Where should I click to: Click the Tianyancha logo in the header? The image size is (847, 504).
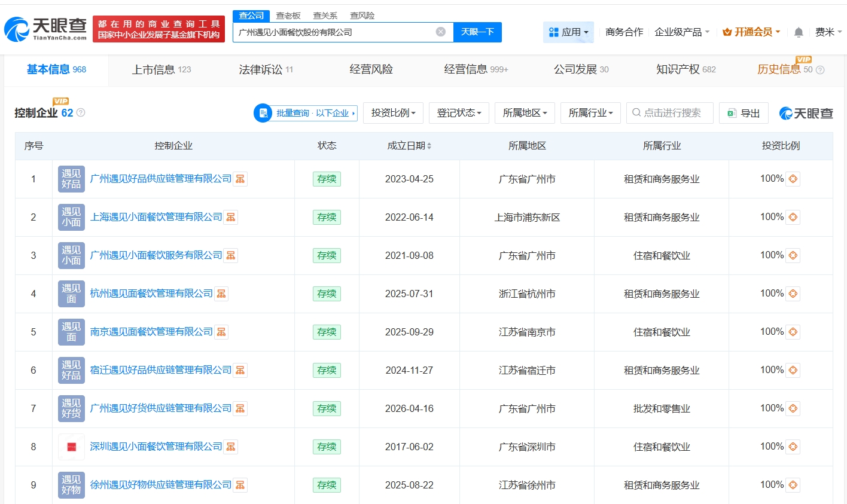click(45, 29)
